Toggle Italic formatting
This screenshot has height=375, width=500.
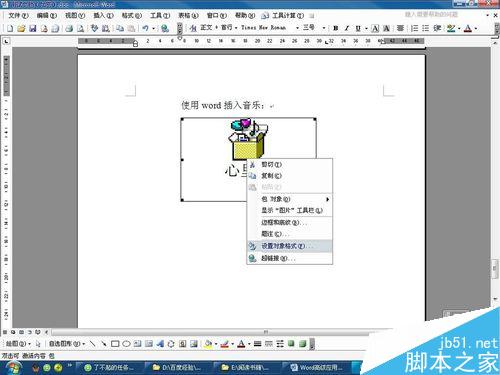tap(347, 28)
